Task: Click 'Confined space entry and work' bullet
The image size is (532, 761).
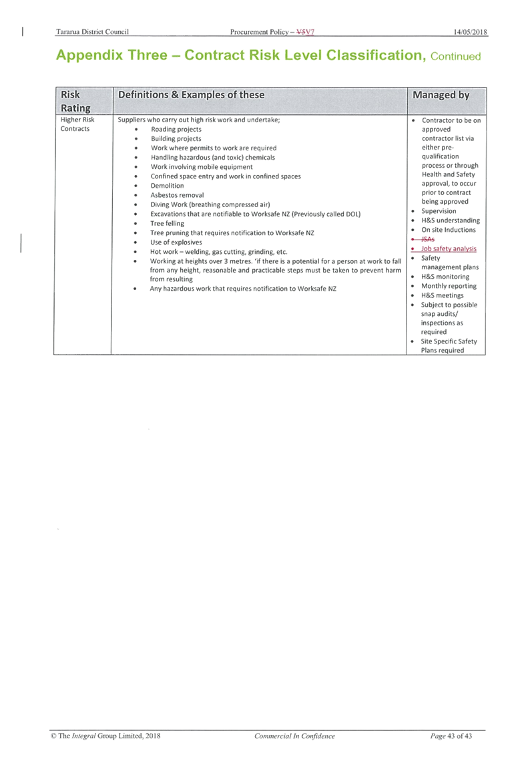Action: point(226,176)
